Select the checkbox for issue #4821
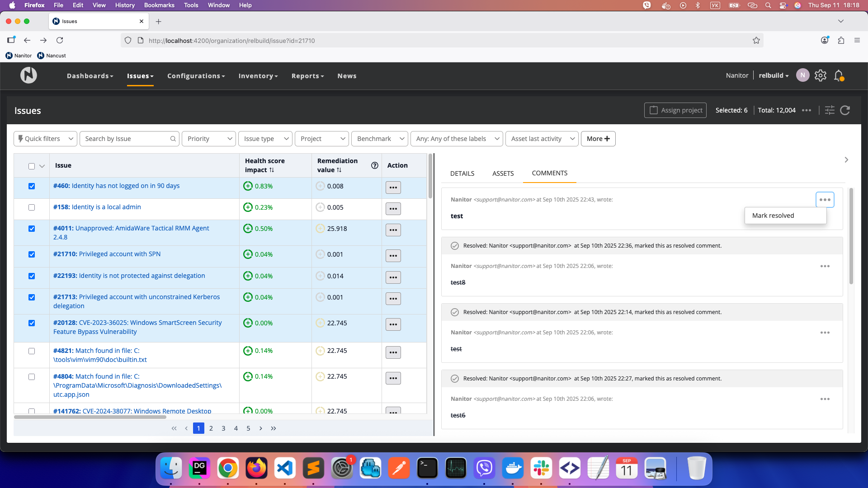The width and height of the screenshot is (868, 488). 32,351
